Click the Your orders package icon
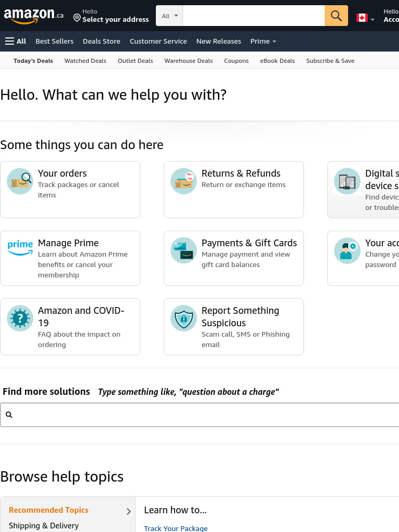The width and height of the screenshot is (399, 532). 20,181
